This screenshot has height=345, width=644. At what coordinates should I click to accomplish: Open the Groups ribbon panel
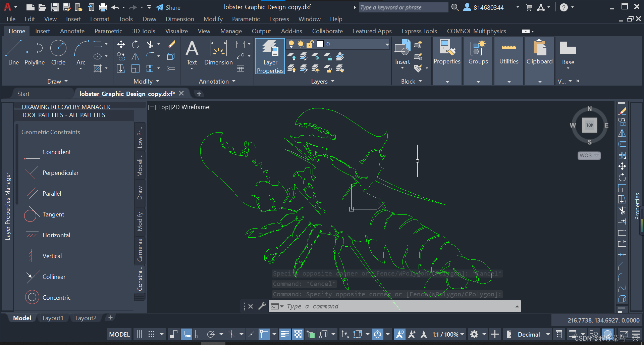(x=478, y=60)
